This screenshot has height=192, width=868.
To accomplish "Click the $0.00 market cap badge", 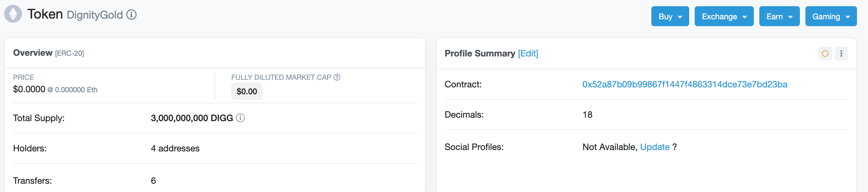I will [247, 92].
